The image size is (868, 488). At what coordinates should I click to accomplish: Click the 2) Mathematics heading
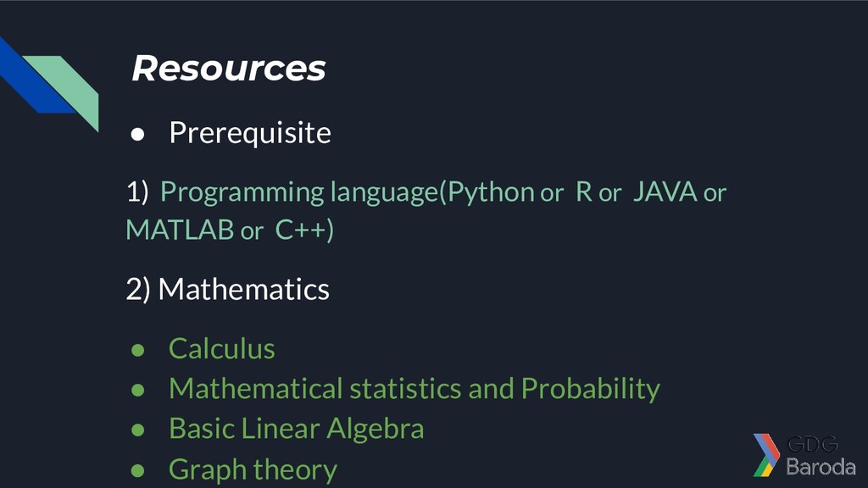(227, 289)
